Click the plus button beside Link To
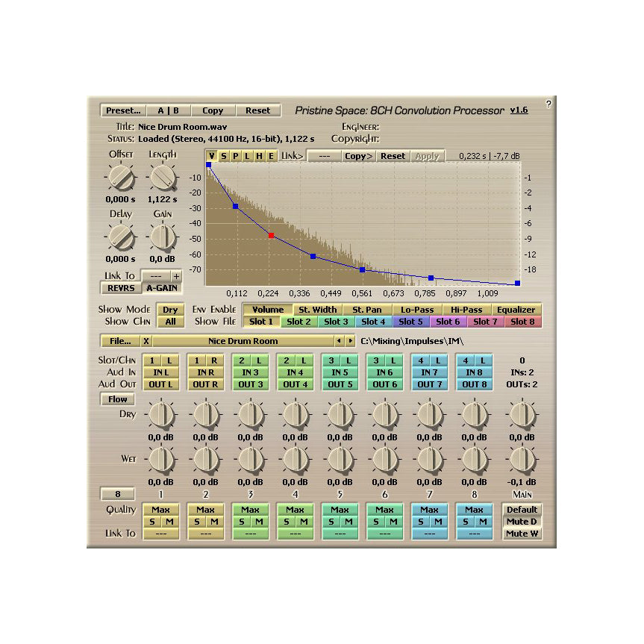 176,275
